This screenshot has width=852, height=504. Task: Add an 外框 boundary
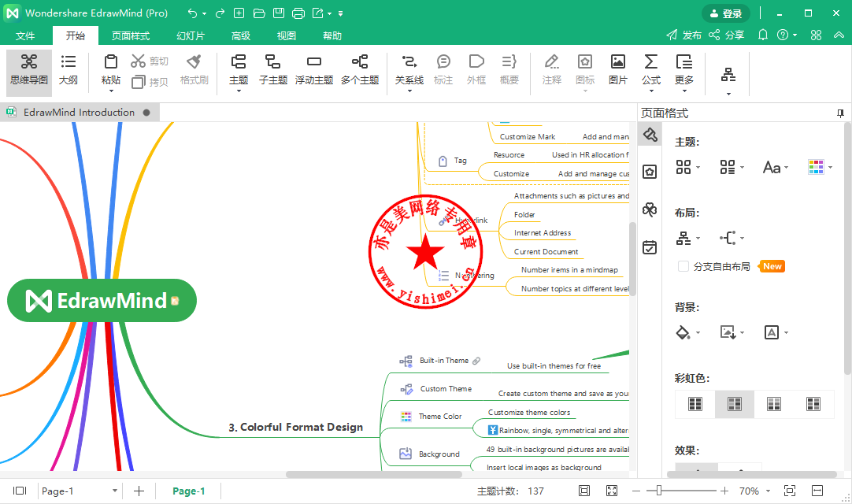tap(476, 69)
